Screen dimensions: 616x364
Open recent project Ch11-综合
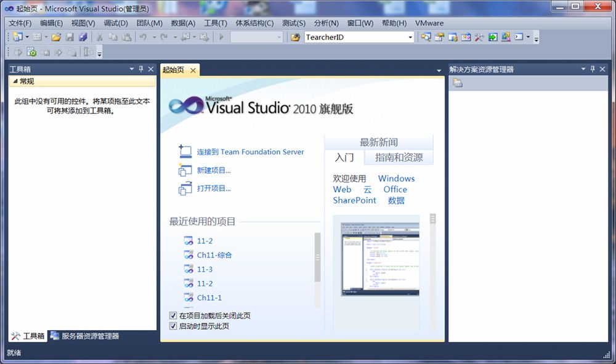point(214,255)
